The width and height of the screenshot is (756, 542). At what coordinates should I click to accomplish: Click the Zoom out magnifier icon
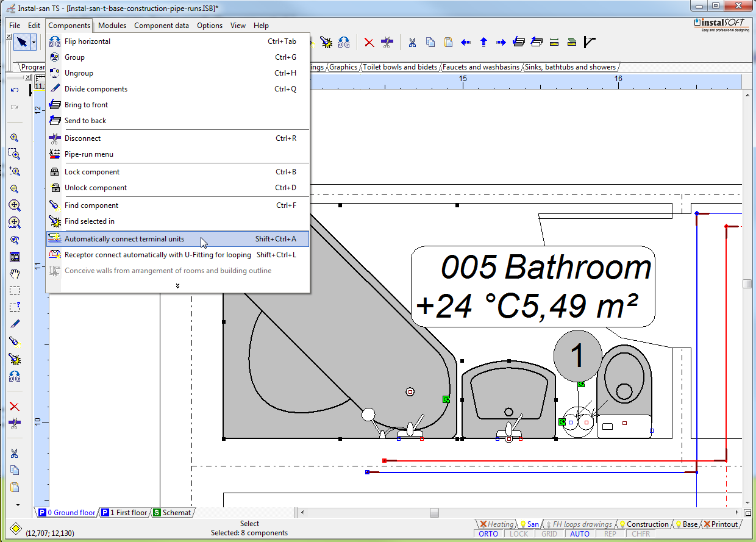tap(15, 189)
